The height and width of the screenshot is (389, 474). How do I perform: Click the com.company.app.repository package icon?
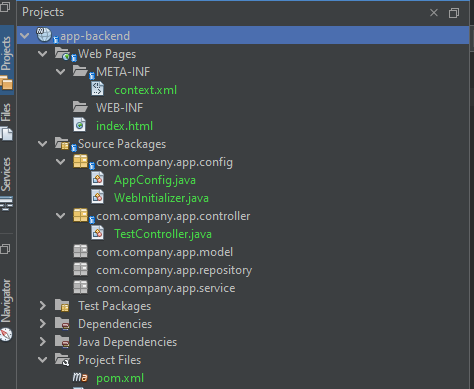click(x=80, y=269)
